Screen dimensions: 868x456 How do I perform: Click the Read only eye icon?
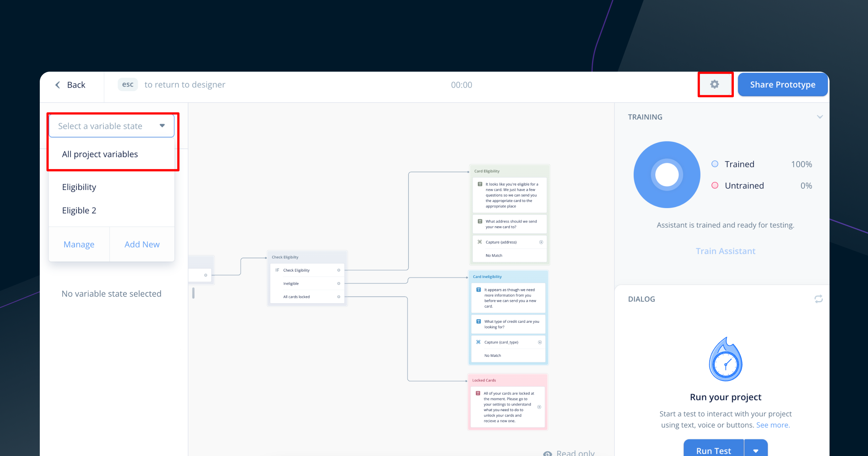548,453
